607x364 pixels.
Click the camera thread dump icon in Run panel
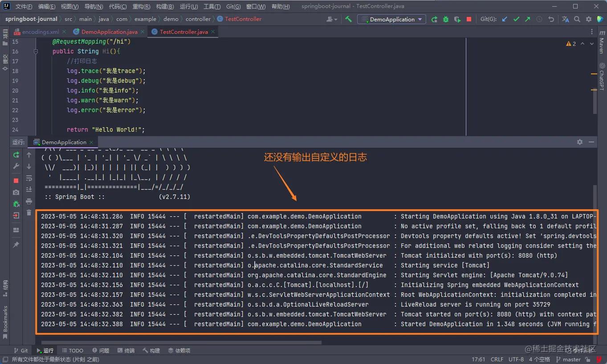click(x=16, y=192)
